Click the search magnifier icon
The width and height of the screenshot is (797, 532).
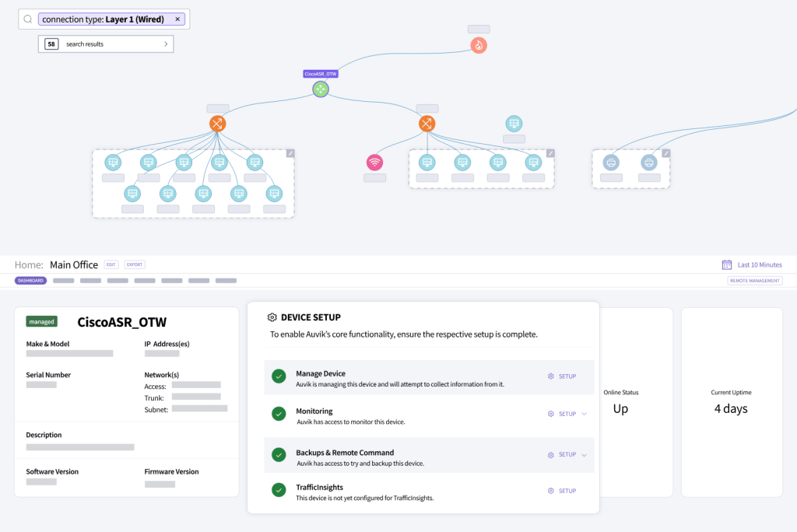(x=28, y=19)
